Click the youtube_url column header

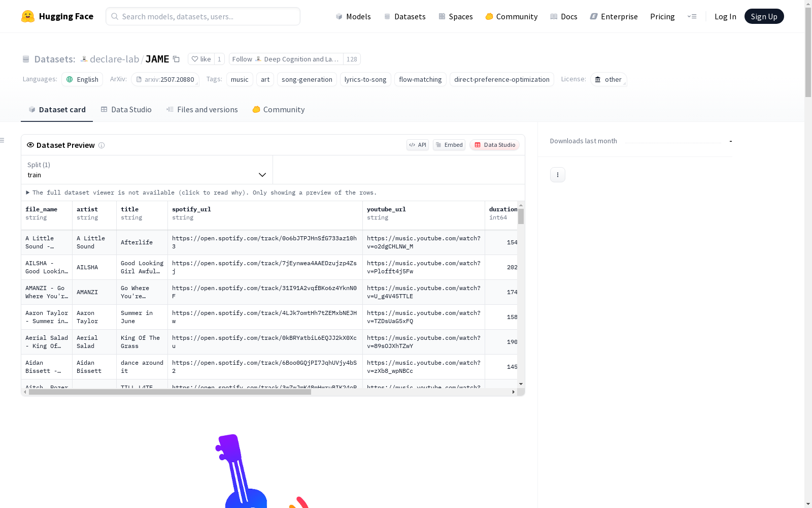(x=424, y=215)
